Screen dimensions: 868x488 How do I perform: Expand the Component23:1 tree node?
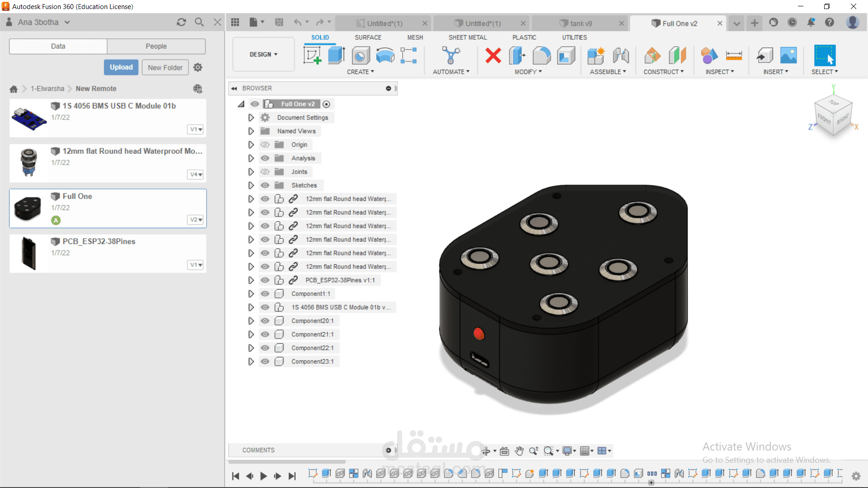click(x=251, y=361)
